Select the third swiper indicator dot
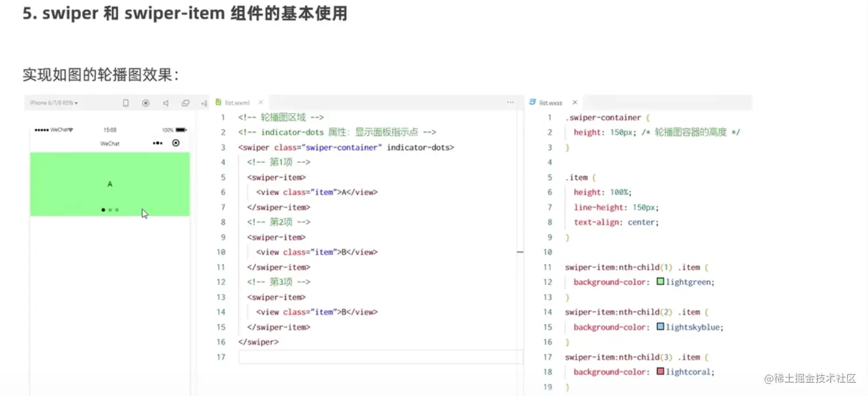 pos(117,210)
